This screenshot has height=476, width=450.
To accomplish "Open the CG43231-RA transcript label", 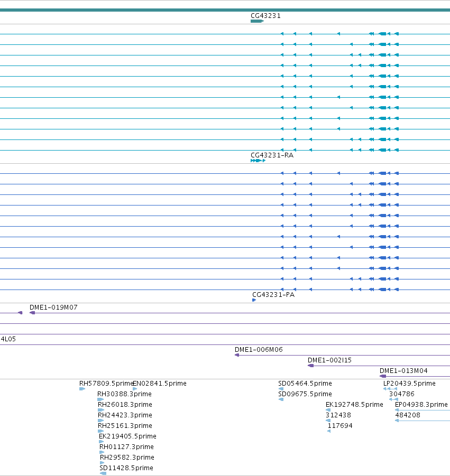I will click(x=272, y=155).
